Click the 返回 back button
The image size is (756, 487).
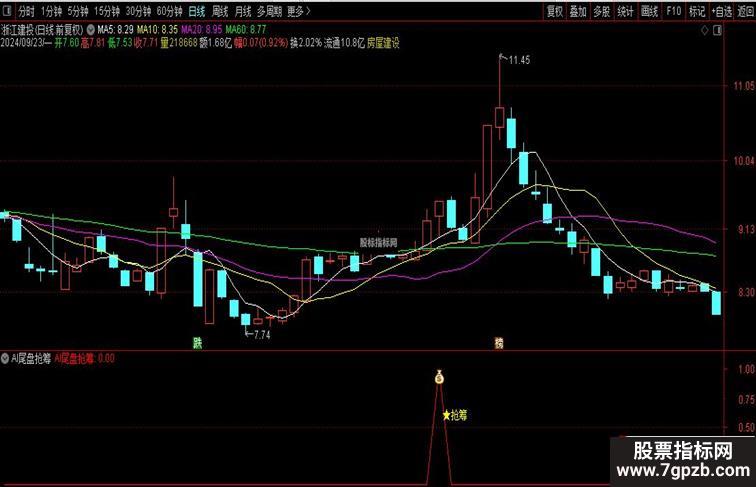(x=746, y=11)
